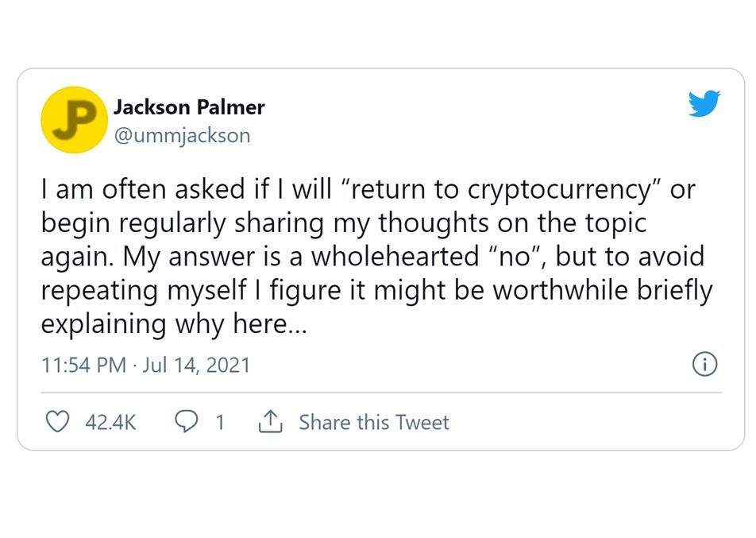The image size is (756, 538).
Task: Click the Share this Tweet label
Action: click(x=374, y=422)
